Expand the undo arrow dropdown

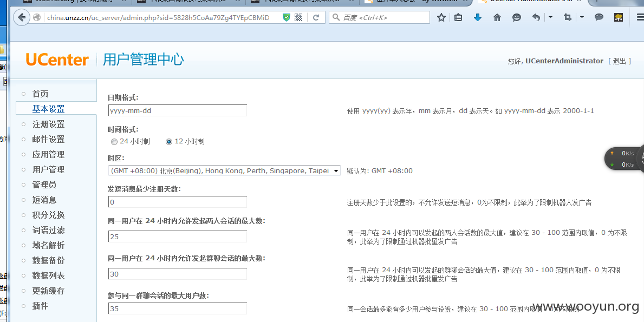[550, 17]
